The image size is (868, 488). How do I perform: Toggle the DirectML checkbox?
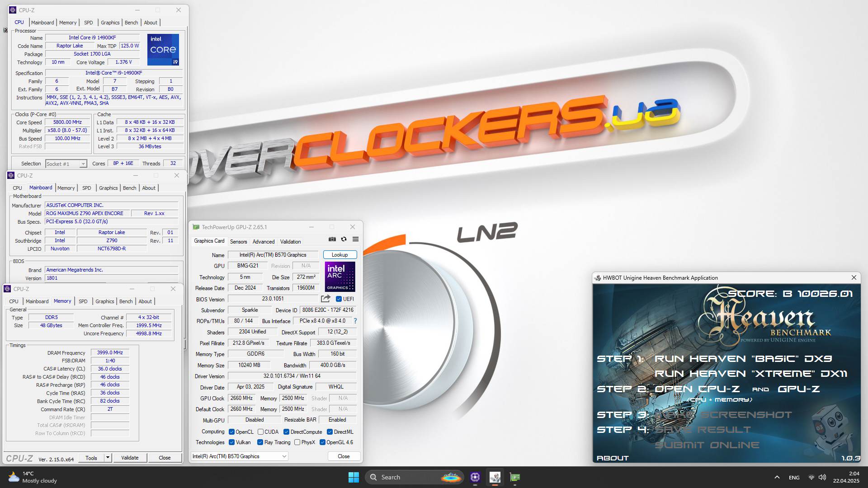tap(330, 432)
